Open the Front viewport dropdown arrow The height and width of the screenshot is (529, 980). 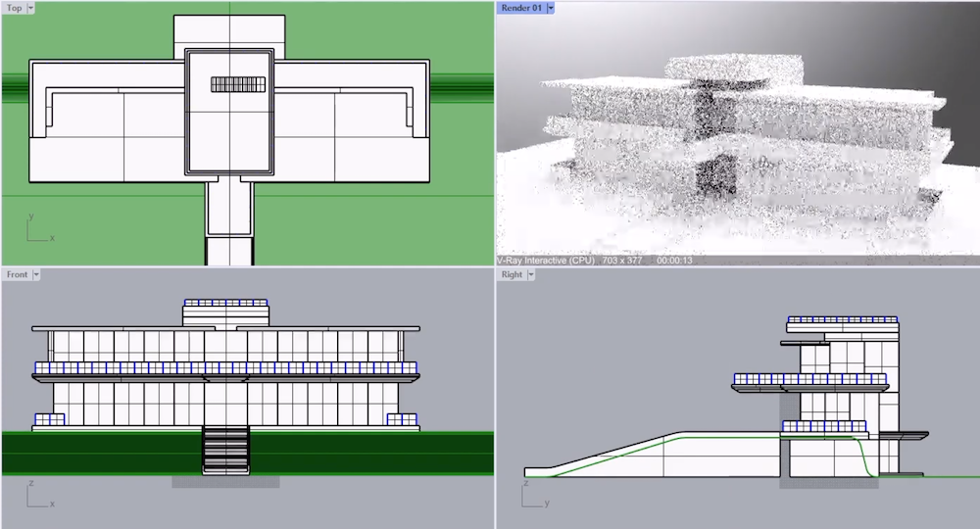36,275
